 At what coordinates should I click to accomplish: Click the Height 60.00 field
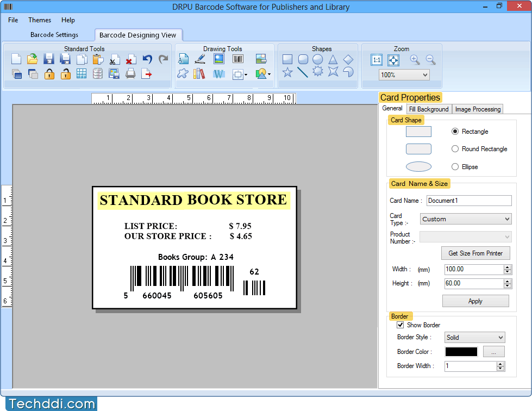[x=474, y=283]
